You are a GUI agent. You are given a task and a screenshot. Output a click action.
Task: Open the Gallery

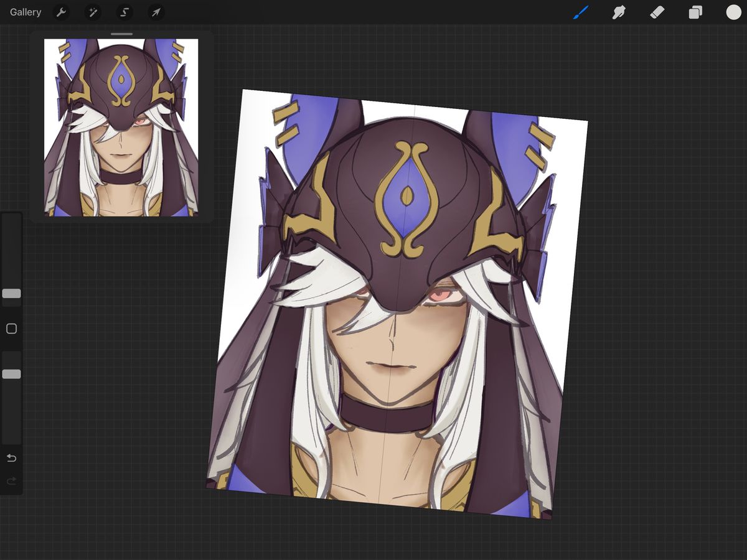pos(26,12)
